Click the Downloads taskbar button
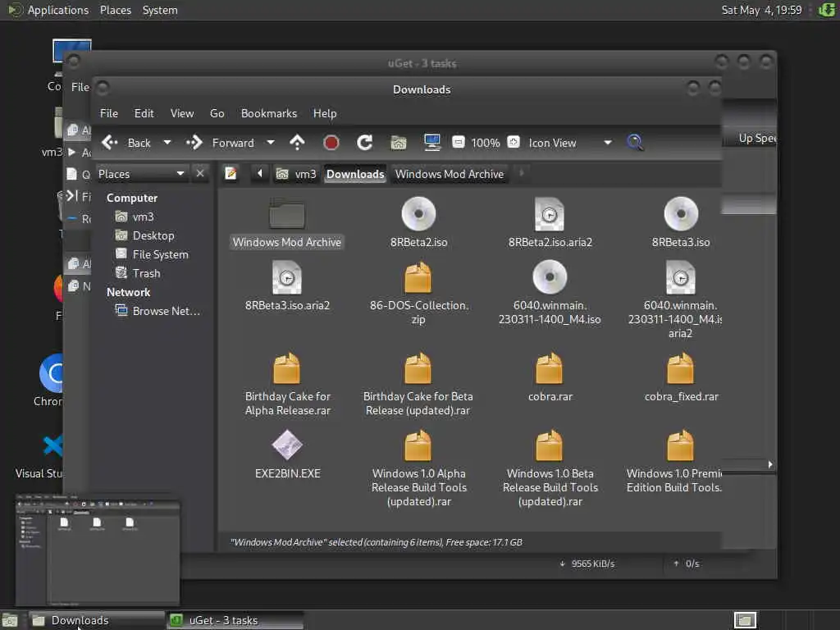Screen dimensions: 840x630 click(97, 620)
